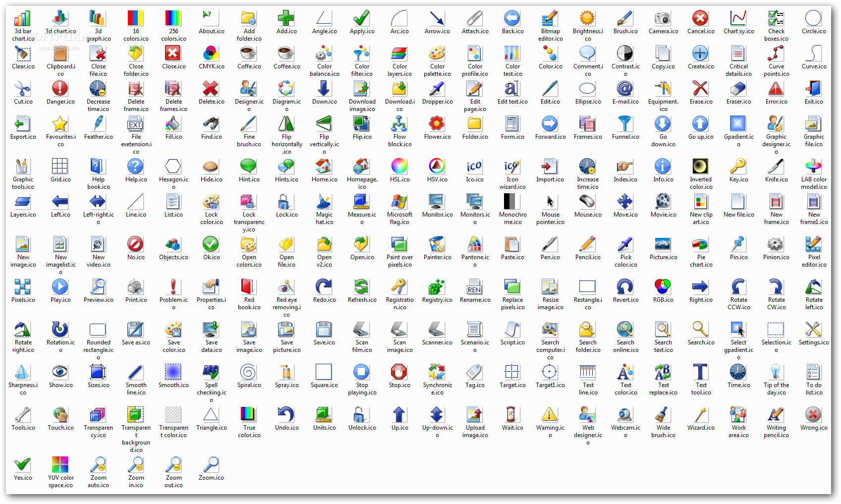Viewport: 841px width, 504px height.
Task: Select the Brush.ico icon
Action: 625,18
